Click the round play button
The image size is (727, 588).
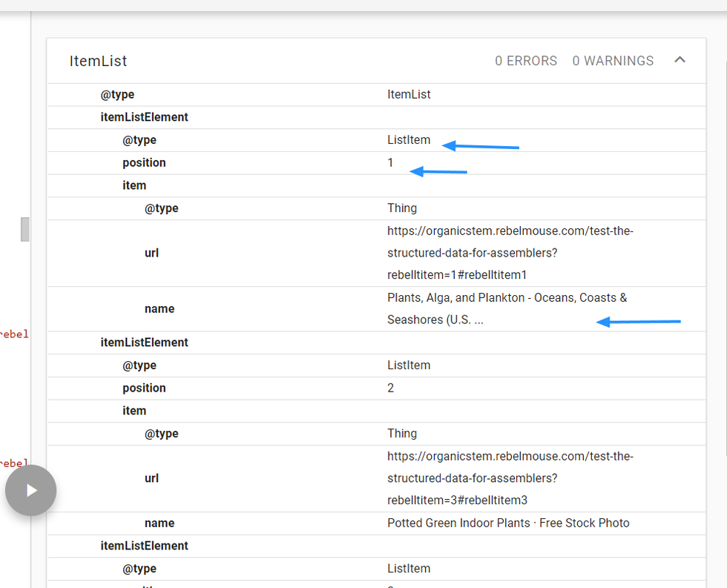tap(30, 490)
